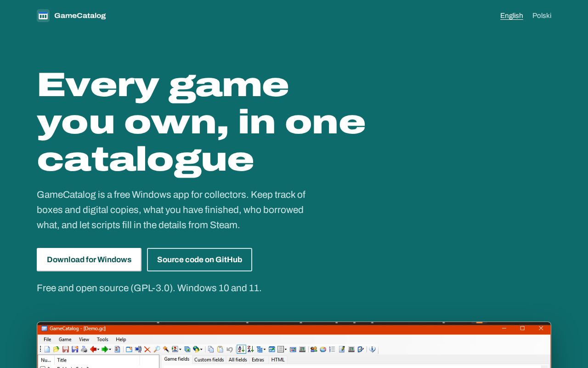Open the Import red arrow dropdown
588x368 pixels.
(x=98, y=350)
